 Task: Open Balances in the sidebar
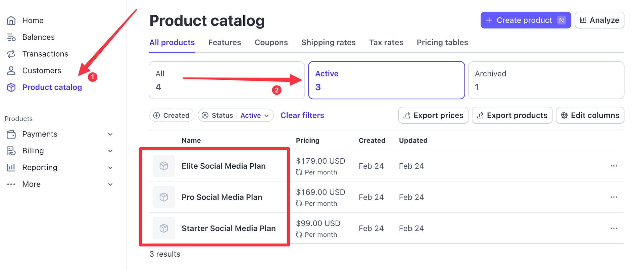point(38,37)
